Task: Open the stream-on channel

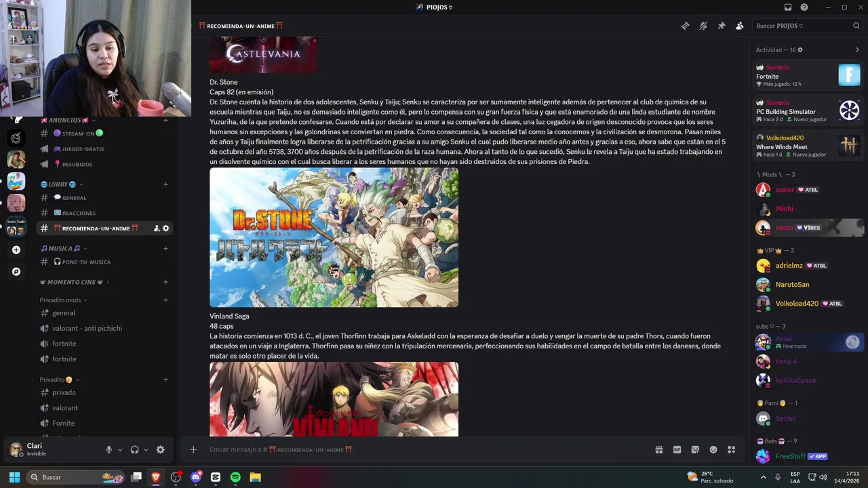Action: tap(105, 134)
